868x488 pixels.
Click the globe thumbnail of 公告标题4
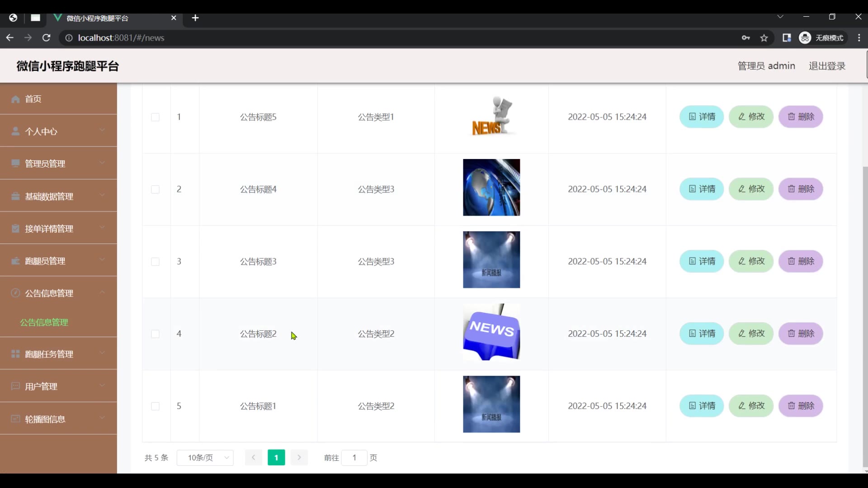click(491, 188)
